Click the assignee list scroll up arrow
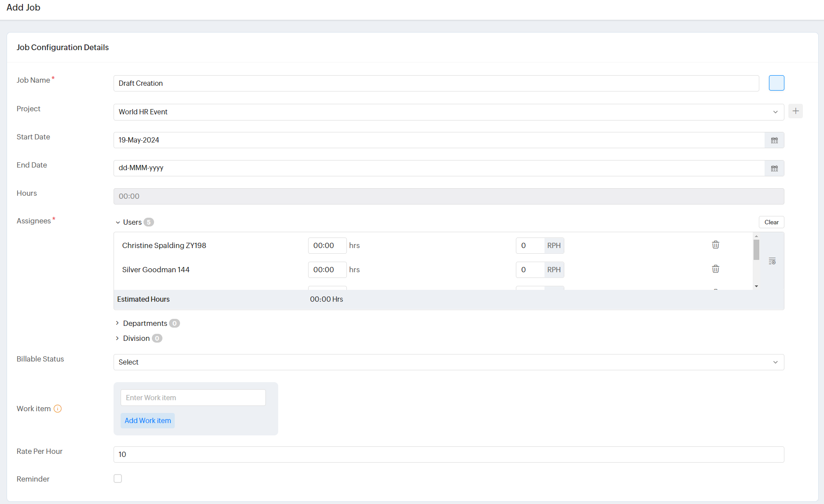824x504 pixels. coord(756,236)
